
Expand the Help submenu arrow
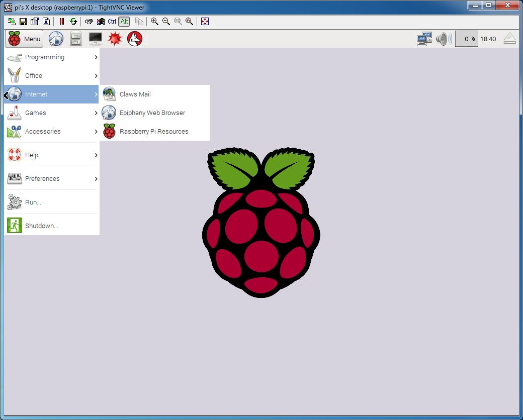click(x=96, y=155)
